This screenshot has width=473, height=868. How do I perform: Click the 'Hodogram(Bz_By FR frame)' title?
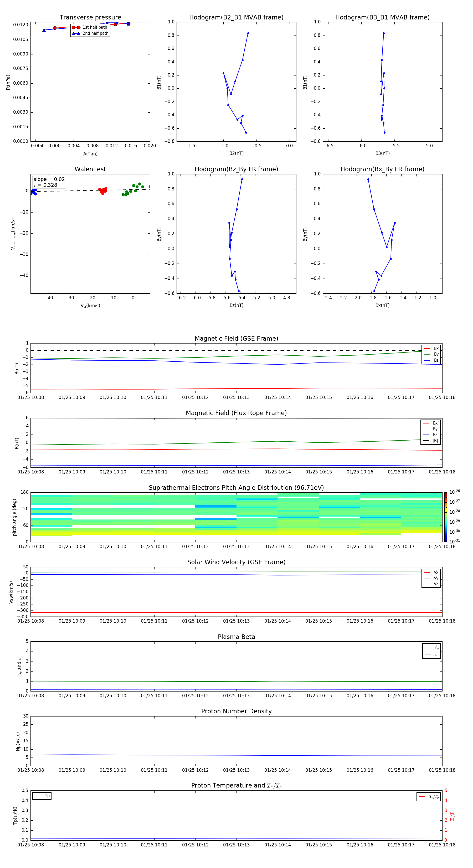(236, 169)
